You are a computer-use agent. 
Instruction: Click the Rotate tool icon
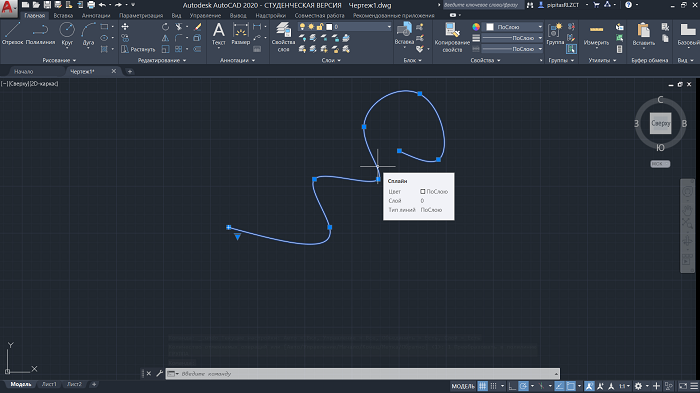165,27
